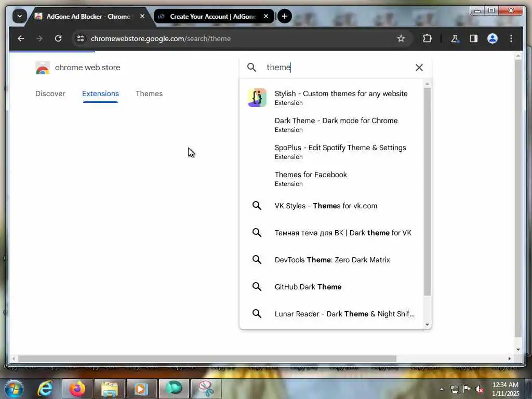
Task: Open Windows Media Player from taskbar
Action: coord(141,389)
